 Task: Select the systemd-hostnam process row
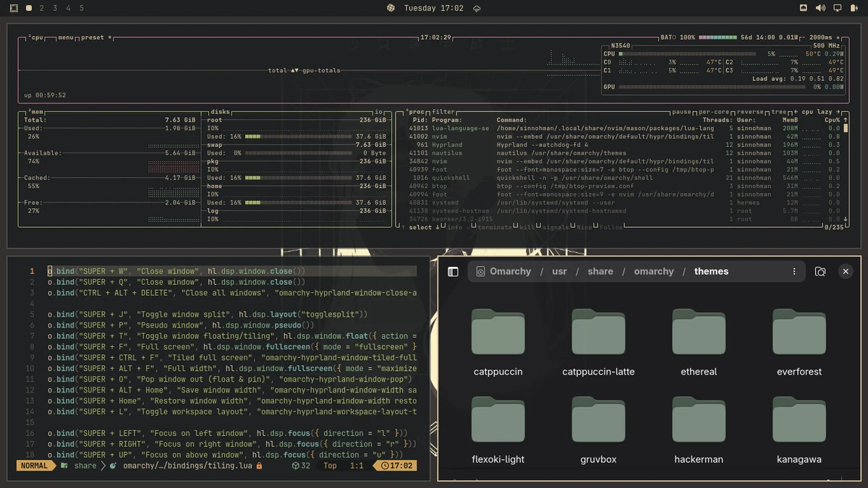point(623,211)
